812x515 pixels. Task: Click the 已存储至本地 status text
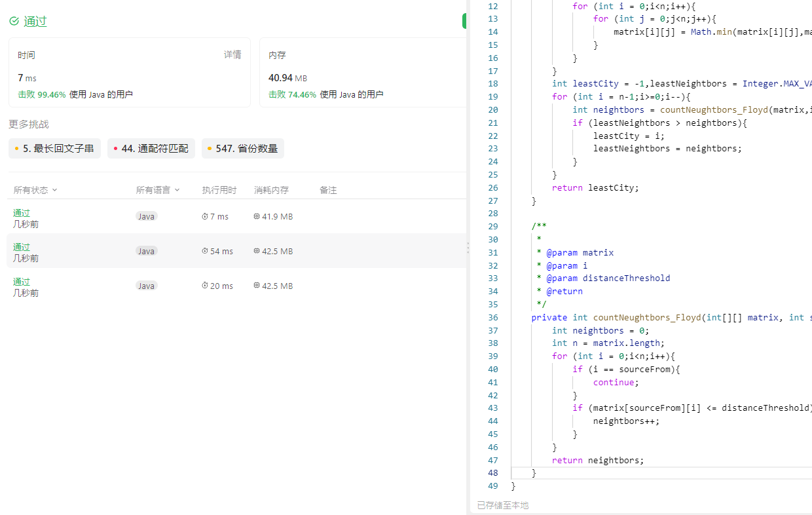click(x=503, y=505)
